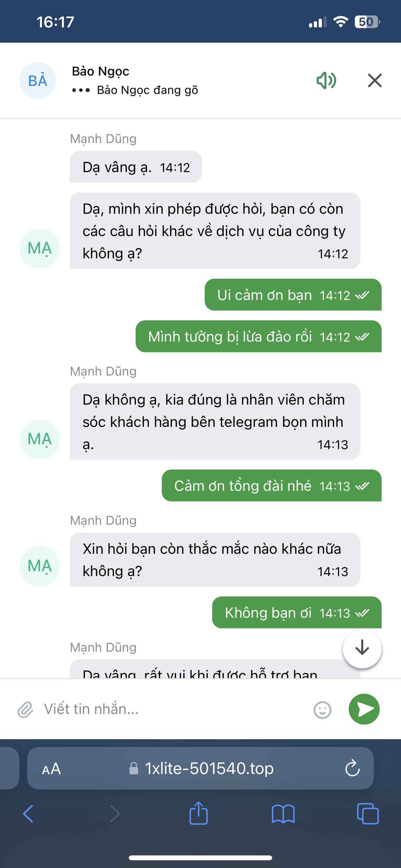Tap the Safari back arrow
The image size is (401, 868).
point(28,814)
